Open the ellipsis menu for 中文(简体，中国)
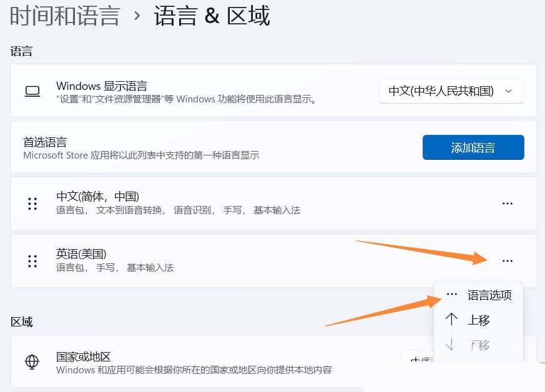This screenshot has width=545, height=392. pyautogui.click(x=508, y=203)
